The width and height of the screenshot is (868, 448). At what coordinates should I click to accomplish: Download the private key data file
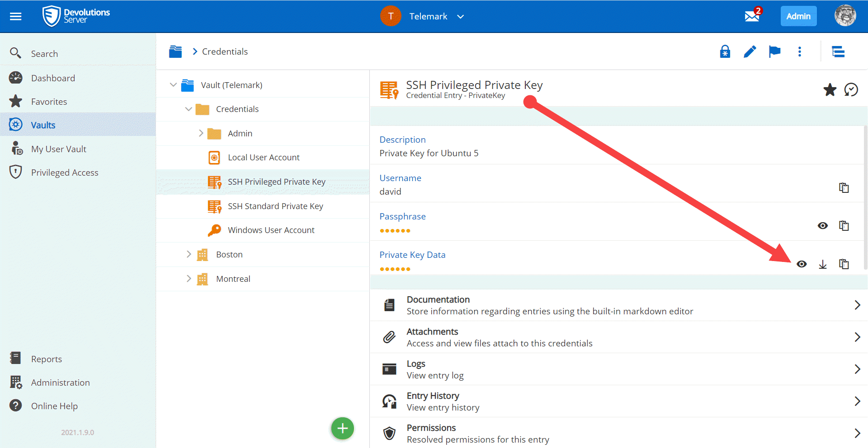(822, 265)
